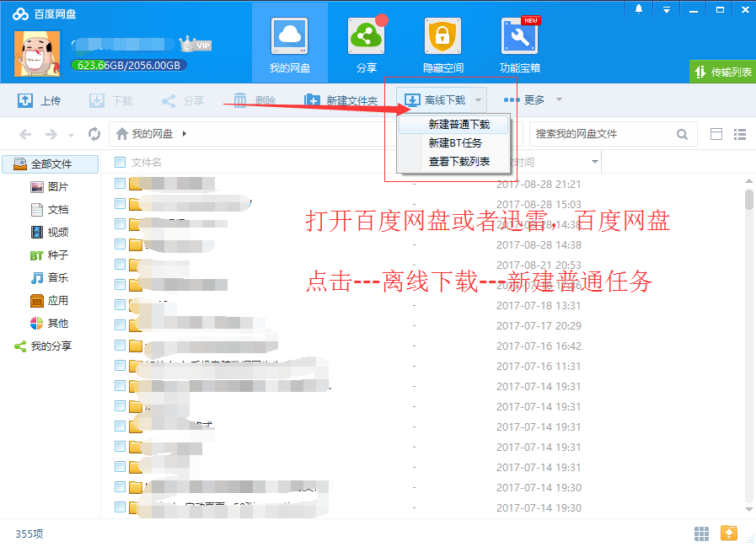Check the file dated 2017-07-18 13:31
Image resolution: width=756 pixels, height=547 pixels.
120,305
